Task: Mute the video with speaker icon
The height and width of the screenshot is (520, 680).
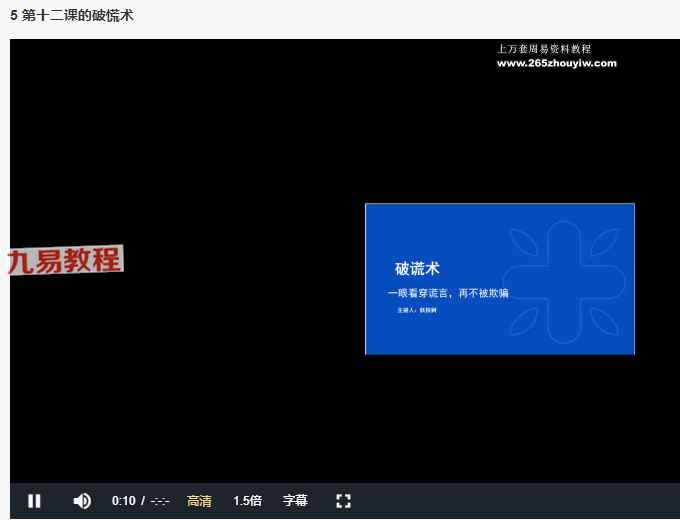Action: [x=82, y=501]
